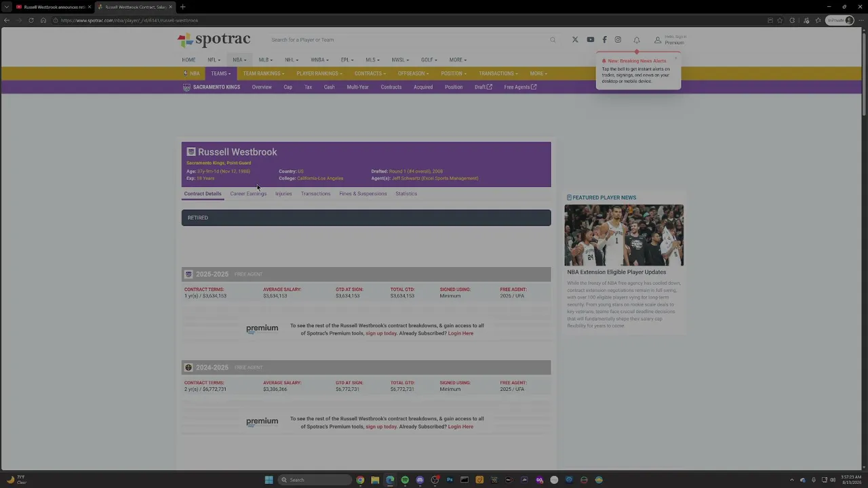
Task: Open the Player Rankings dropdown
Action: tap(319, 73)
